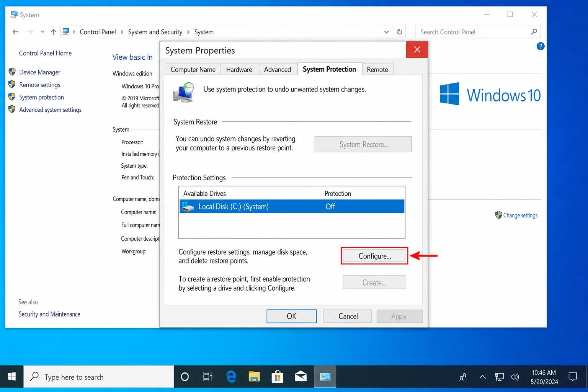Go to Control Panel Home
This screenshot has width=588, height=392.
tap(45, 53)
